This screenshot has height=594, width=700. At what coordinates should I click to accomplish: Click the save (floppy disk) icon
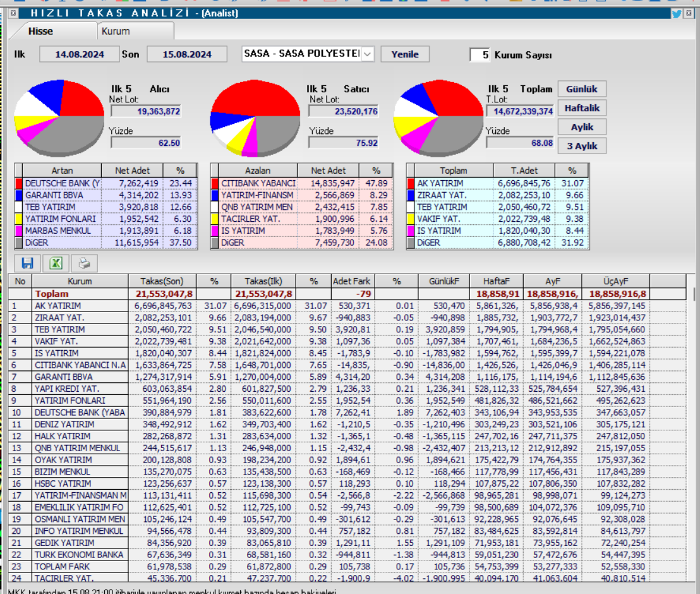[x=27, y=263]
